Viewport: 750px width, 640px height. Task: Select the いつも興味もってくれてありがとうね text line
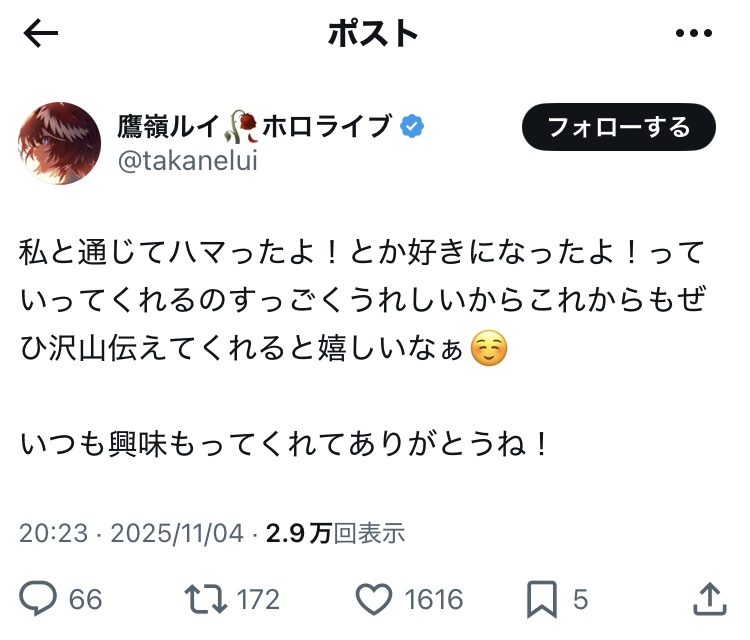click(285, 445)
